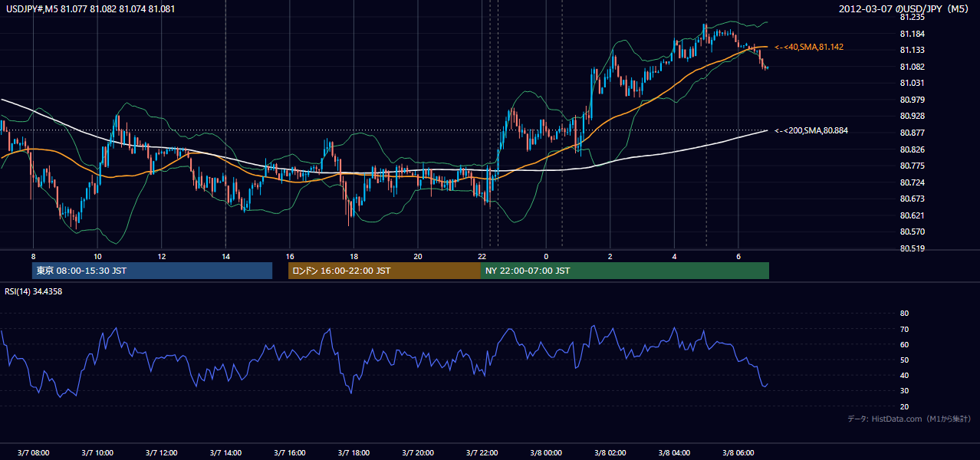Screen dimensions: 980x460
Task: Click the '3/7 16:00' time label
Action: (x=289, y=452)
